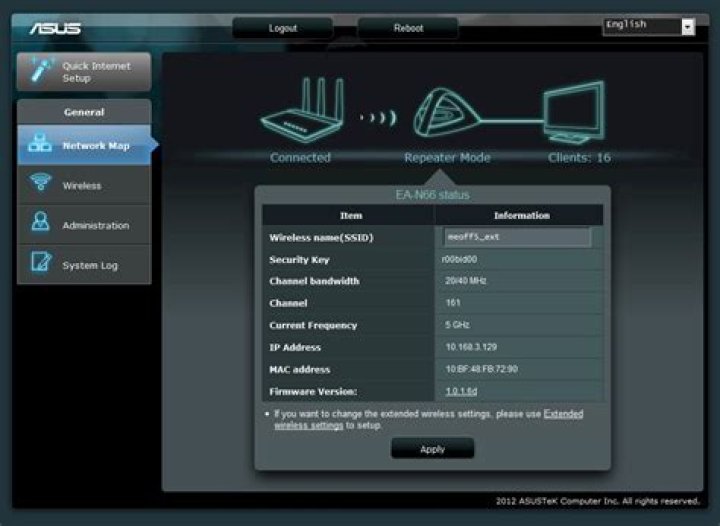Click the Repeater Mode label

tap(447, 157)
